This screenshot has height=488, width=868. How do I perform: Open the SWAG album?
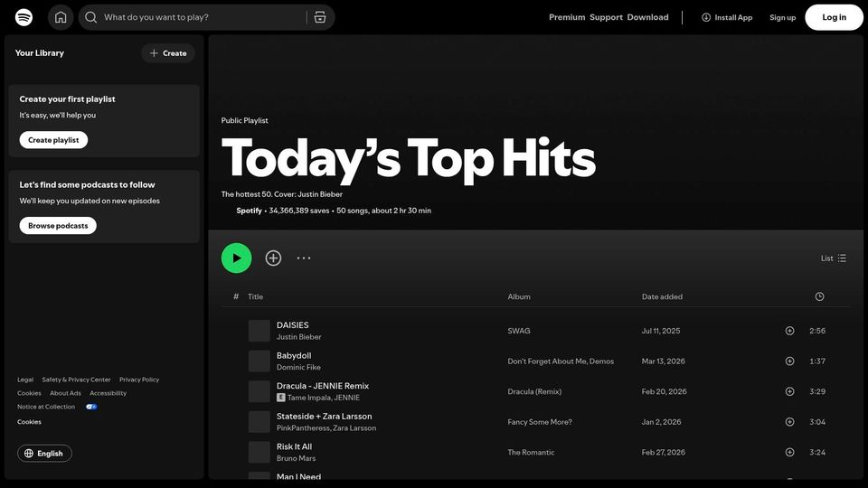click(x=519, y=331)
